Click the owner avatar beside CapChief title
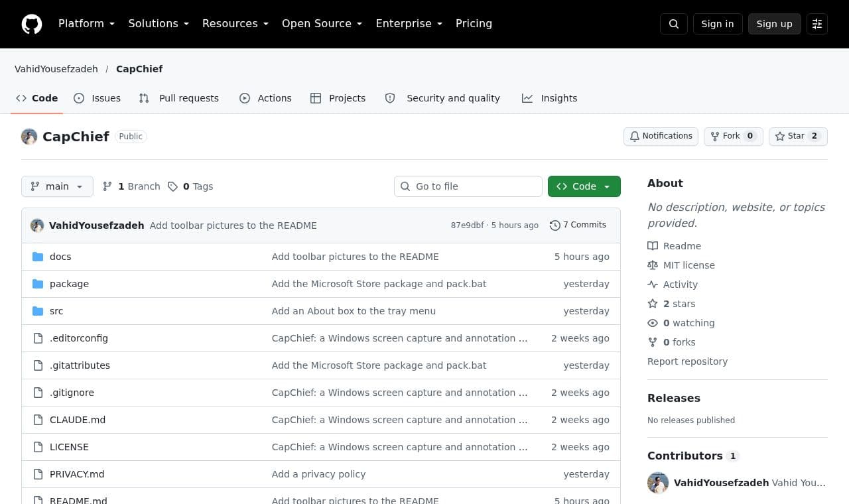The height and width of the screenshot is (504, 849). tap(29, 137)
